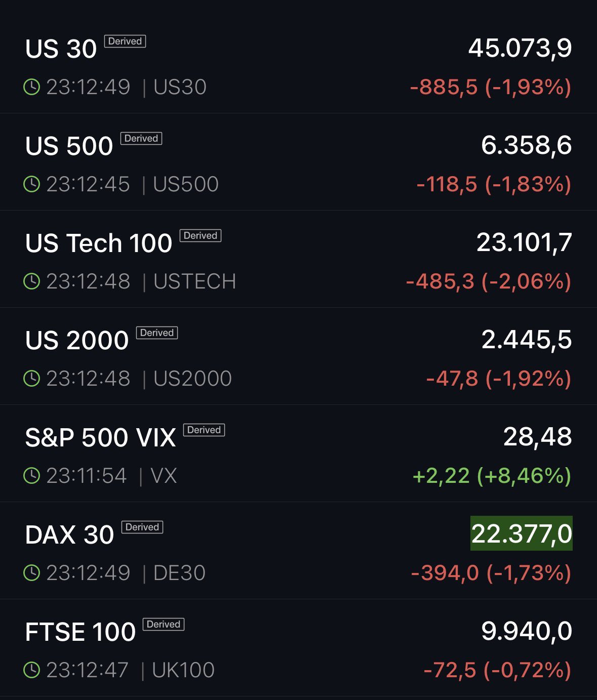Click the clock icon in S&P 500 VIX row

click(31, 476)
